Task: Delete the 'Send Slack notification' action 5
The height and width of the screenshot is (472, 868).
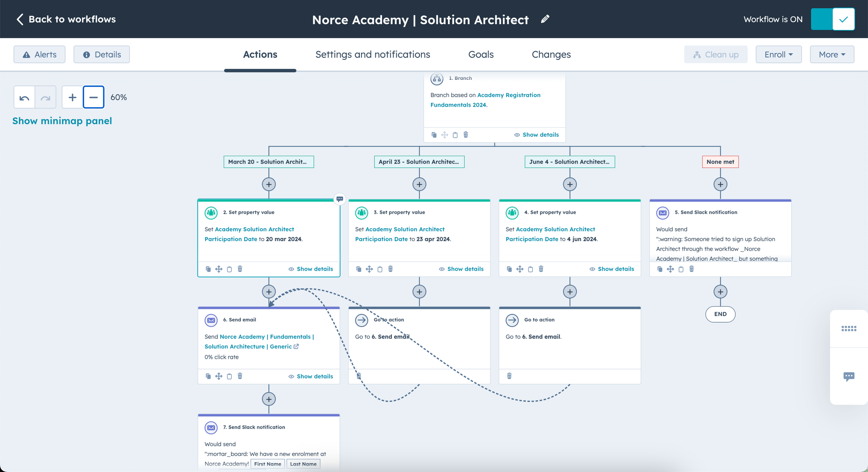Action: click(x=691, y=269)
